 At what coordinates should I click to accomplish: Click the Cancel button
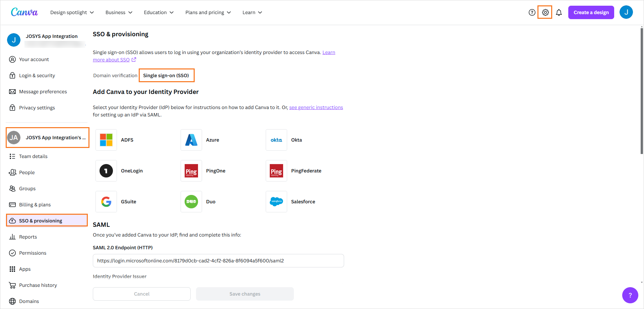142,294
